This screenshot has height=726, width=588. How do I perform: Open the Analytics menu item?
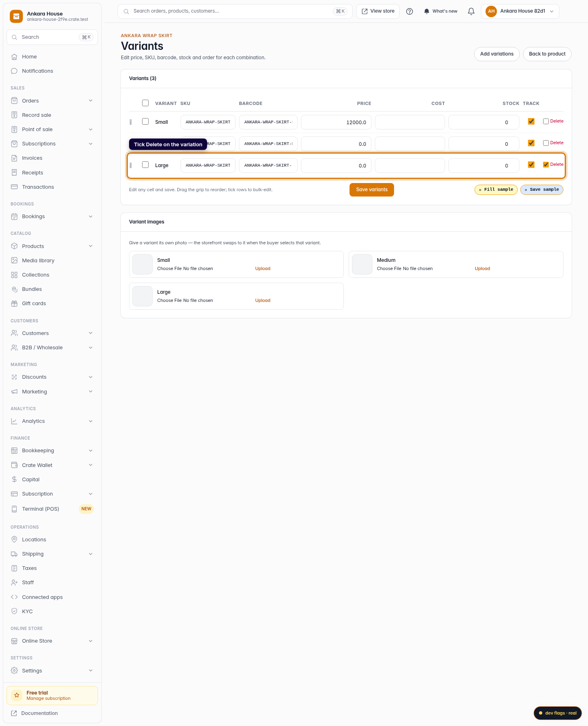[x=52, y=421]
